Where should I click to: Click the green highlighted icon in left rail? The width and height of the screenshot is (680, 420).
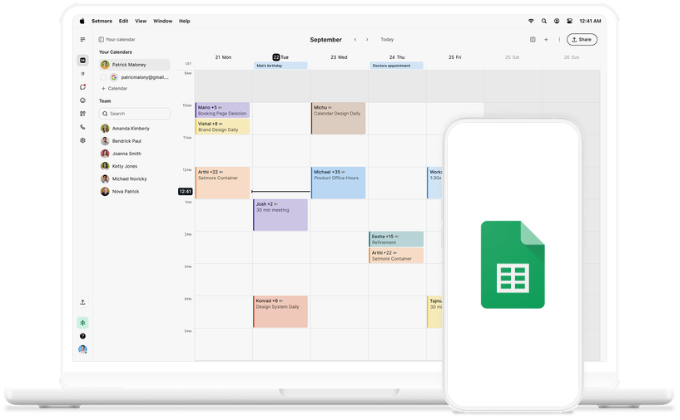(83, 323)
